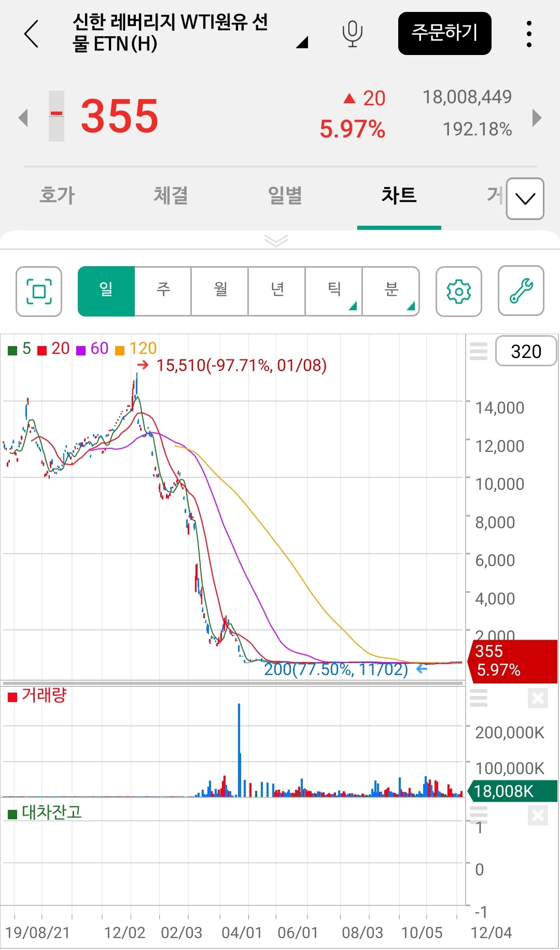Open the chart wrench tools icon

coord(521,291)
